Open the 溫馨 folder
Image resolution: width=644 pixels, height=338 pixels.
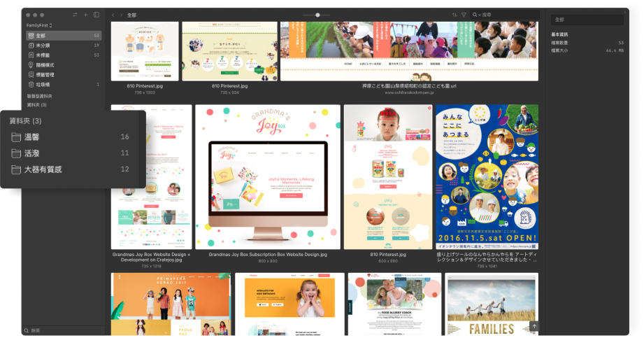(x=32, y=137)
